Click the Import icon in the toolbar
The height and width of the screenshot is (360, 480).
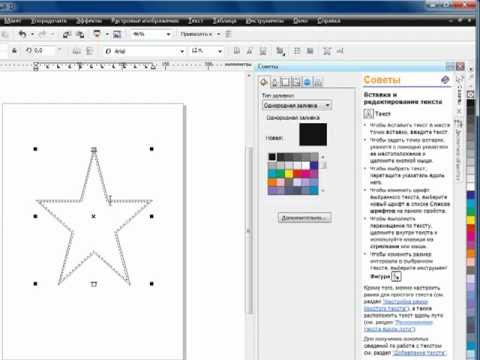tap(67, 34)
